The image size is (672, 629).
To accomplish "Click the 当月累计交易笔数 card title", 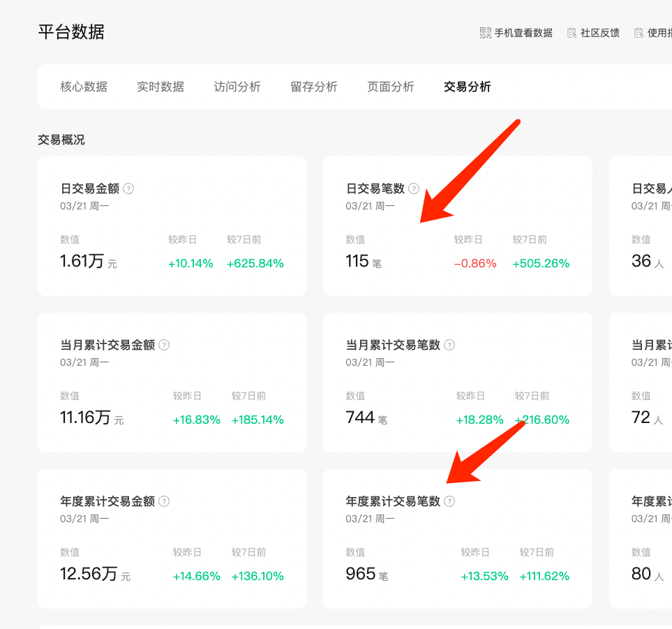I will click(x=393, y=345).
